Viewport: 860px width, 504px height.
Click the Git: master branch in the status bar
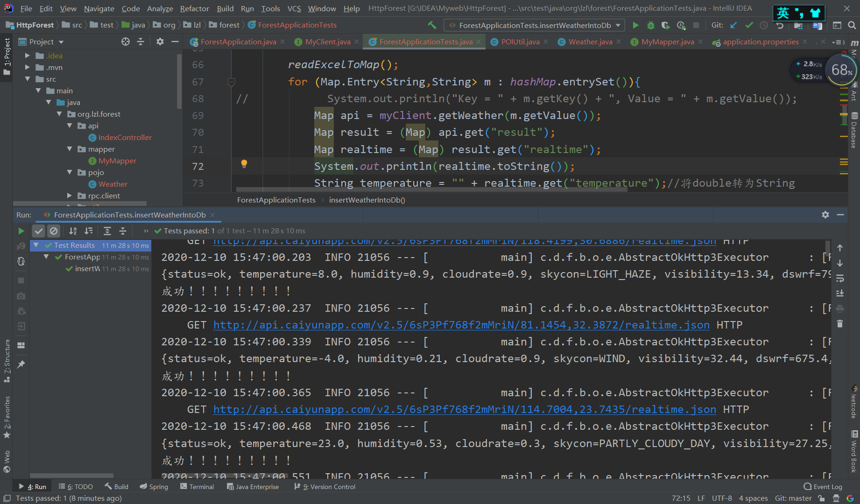[x=793, y=498]
